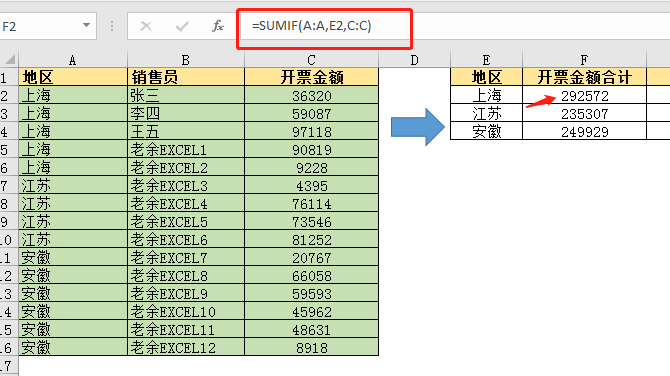
Task: Select the cell containing 老余EXCEL12
Action: (186, 347)
